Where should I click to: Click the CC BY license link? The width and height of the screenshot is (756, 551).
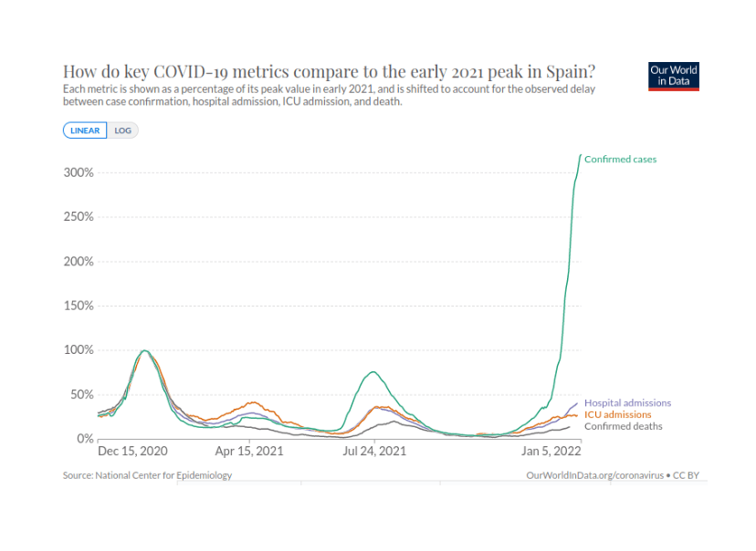click(x=686, y=475)
